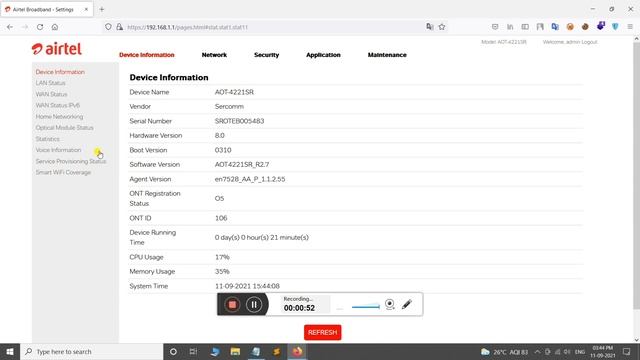The image size is (640, 360).
Task: Go back with the browser back arrow
Action: (10, 27)
